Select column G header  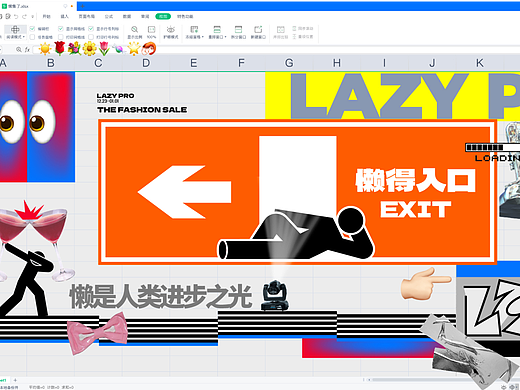pyautogui.click(x=289, y=63)
